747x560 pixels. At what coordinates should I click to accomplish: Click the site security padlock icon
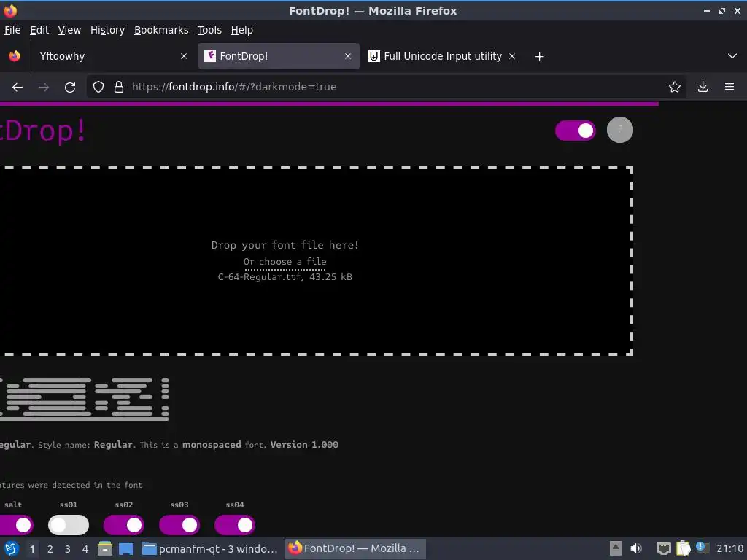(x=119, y=87)
